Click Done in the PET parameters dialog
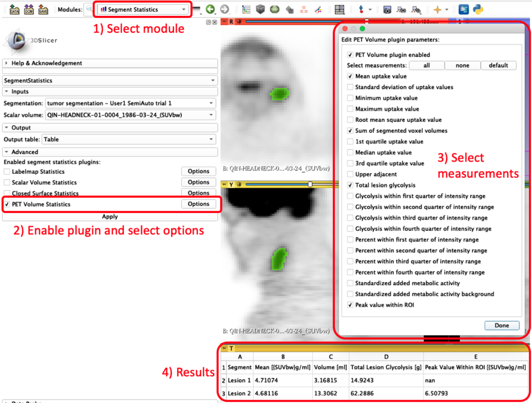The width and height of the screenshot is (532, 403). pyautogui.click(x=501, y=325)
